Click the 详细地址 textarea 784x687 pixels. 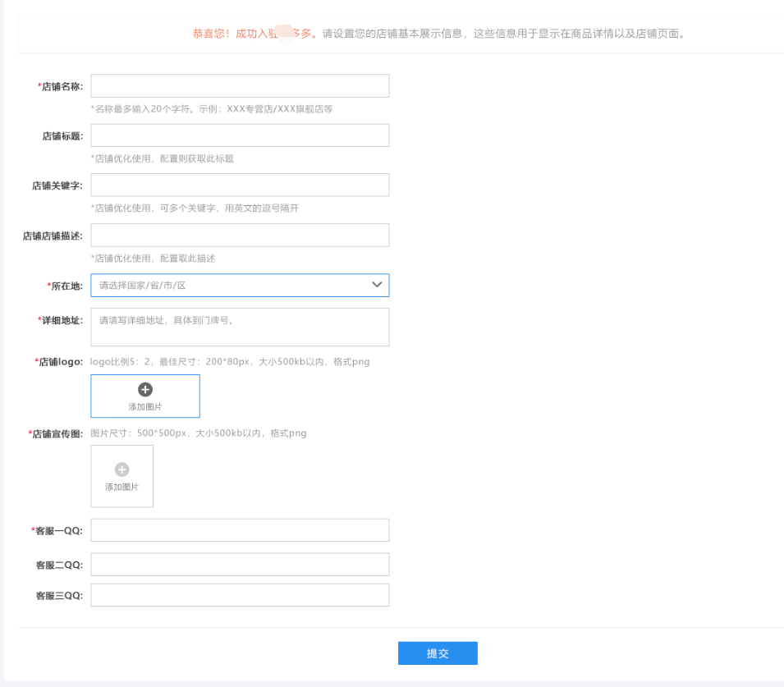click(240, 327)
